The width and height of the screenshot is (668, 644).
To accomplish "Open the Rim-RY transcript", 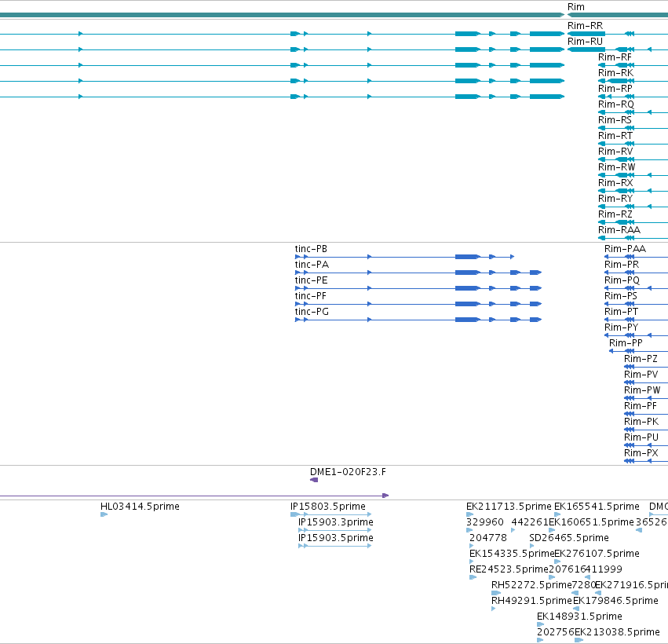I will click(615, 199).
